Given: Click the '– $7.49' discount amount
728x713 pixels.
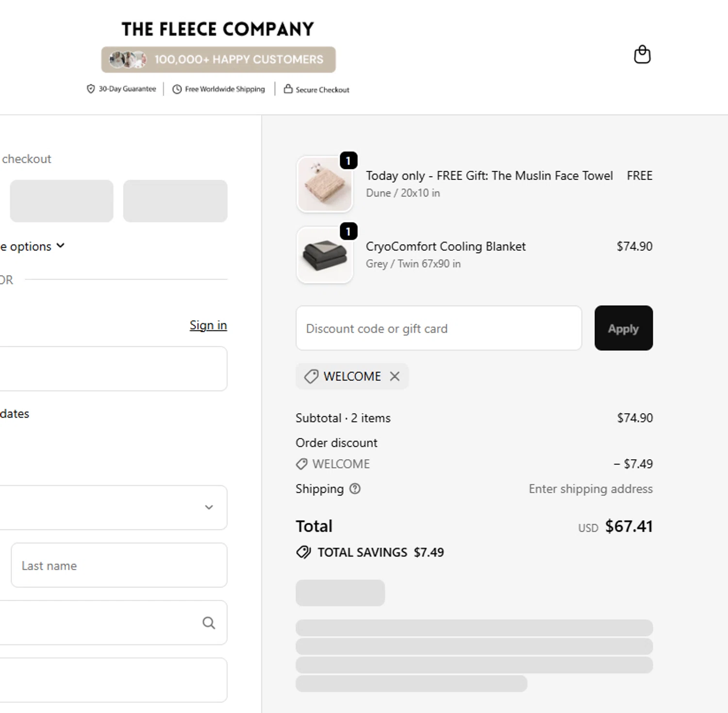Looking at the screenshot, I should click(x=633, y=464).
